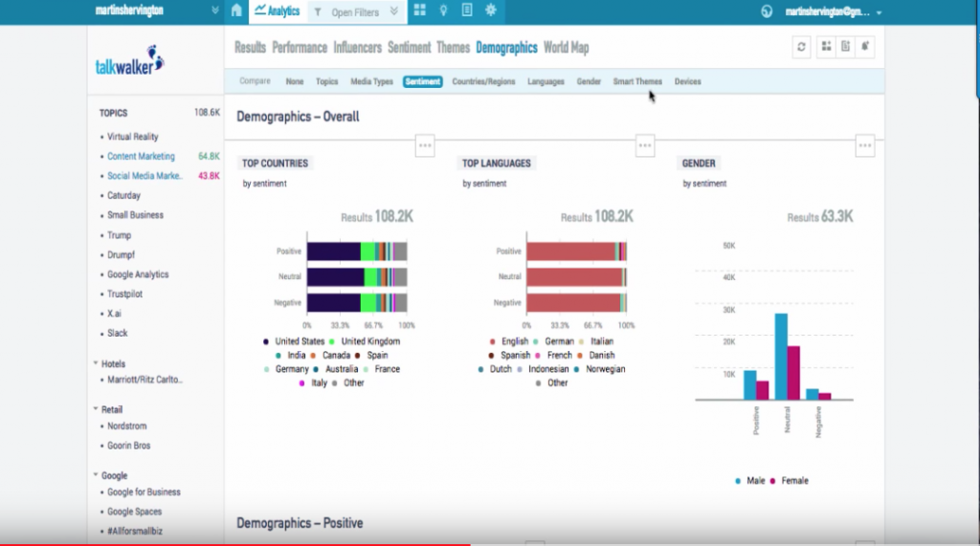Click the widget layout icon beside refresh
980x546 pixels.
coord(826,47)
